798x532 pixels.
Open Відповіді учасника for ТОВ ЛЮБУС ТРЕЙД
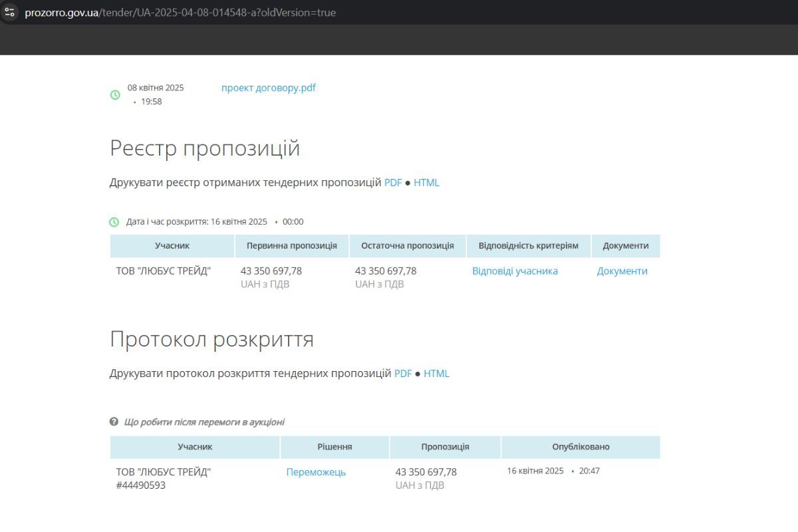click(515, 271)
